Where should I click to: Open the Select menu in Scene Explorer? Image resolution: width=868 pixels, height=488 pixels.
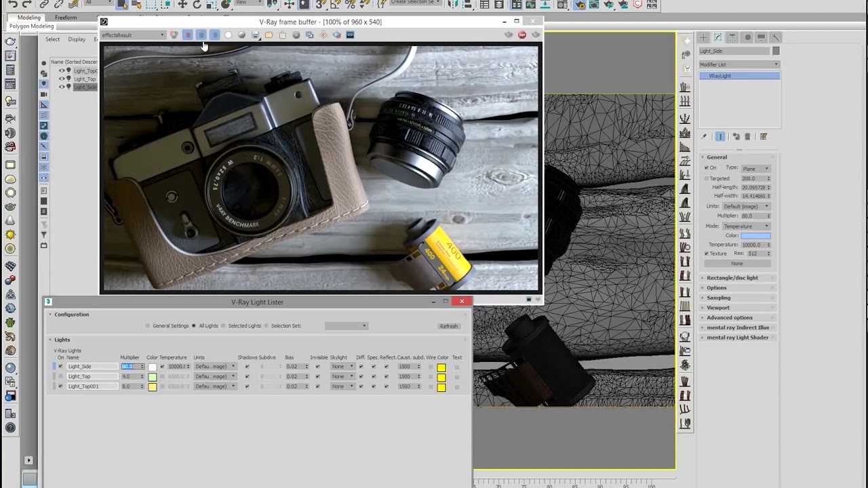(52, 39)
